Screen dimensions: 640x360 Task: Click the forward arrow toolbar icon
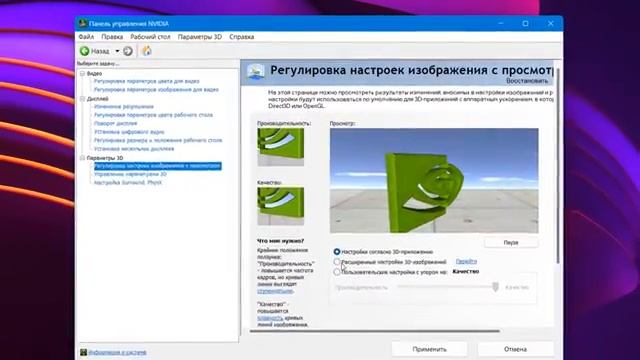[x=128, y=51]
